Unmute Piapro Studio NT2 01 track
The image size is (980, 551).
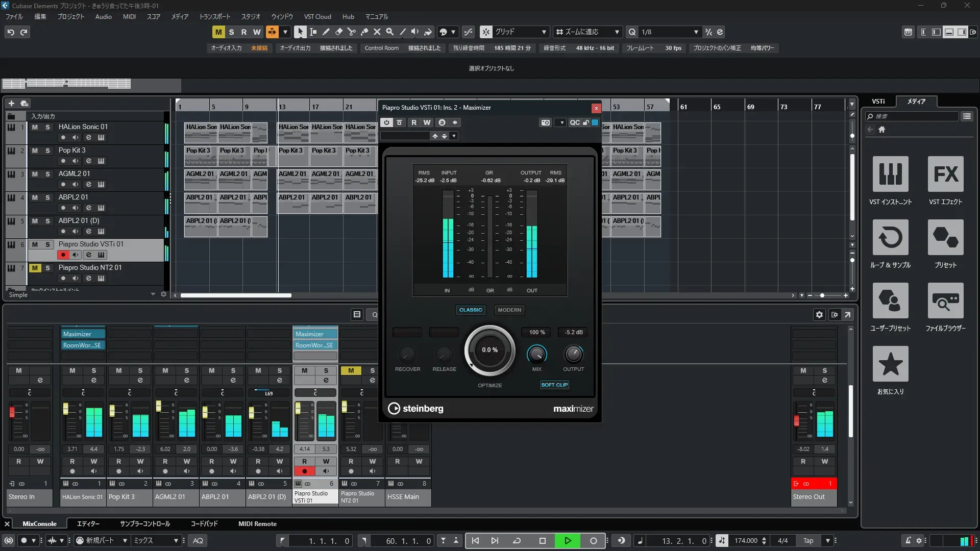[35, 268]
